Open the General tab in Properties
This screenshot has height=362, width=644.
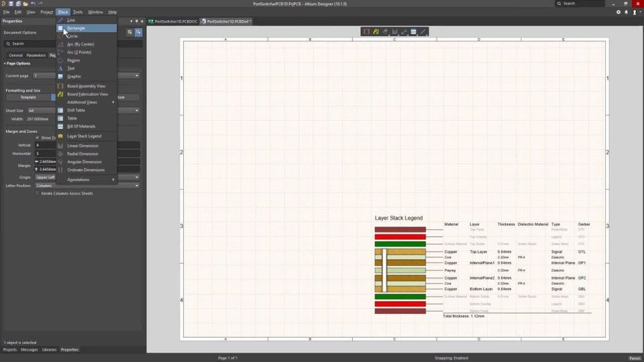coord(15,55)
